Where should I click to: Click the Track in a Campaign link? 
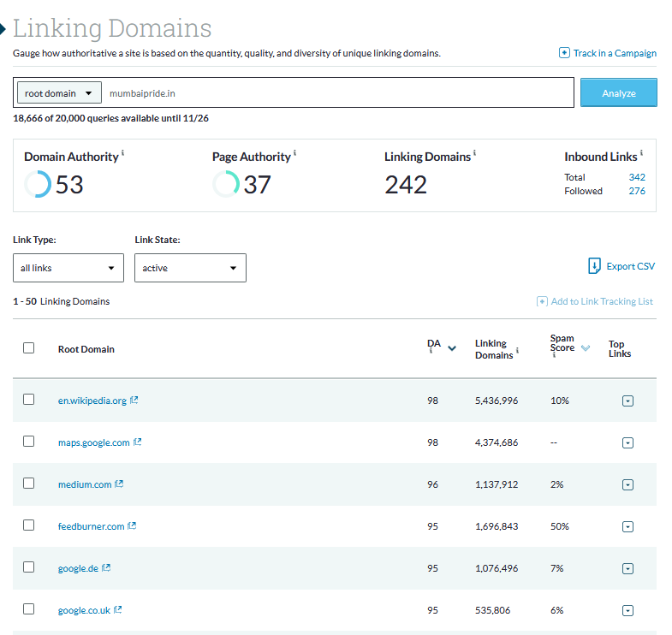(615, 53)
